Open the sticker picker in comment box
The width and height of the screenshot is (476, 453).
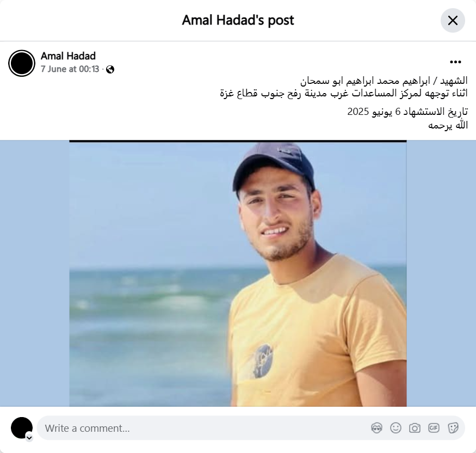click(x=453, y=428)
